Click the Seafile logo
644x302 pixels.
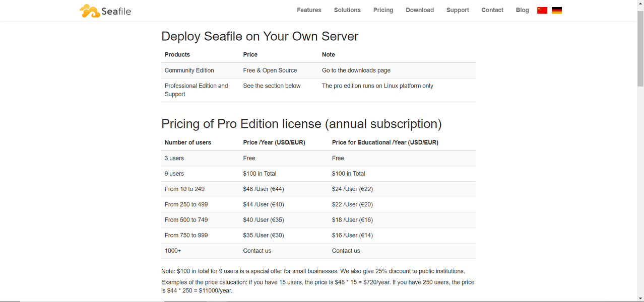[x=105, y=11]
